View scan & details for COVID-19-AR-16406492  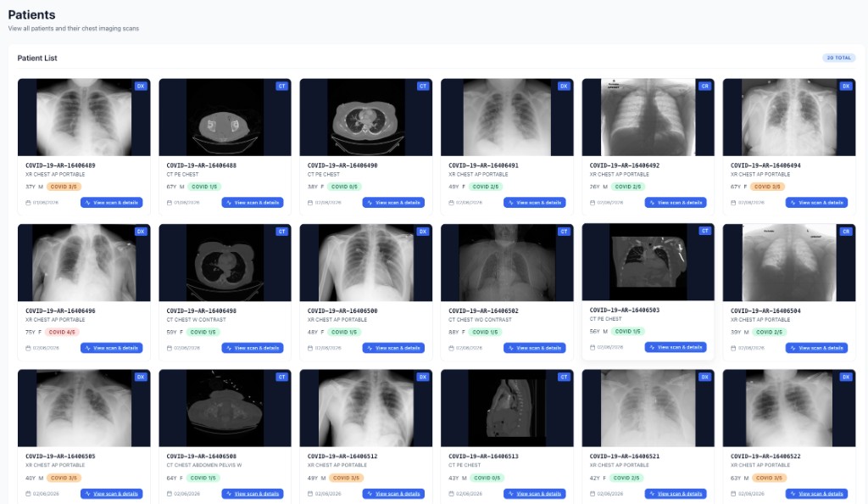tap(676, 203)
